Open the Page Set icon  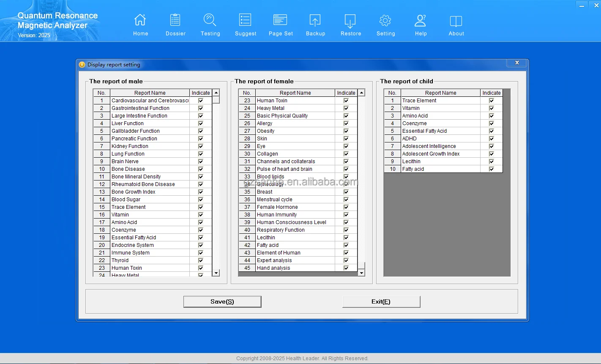[280, 20]
